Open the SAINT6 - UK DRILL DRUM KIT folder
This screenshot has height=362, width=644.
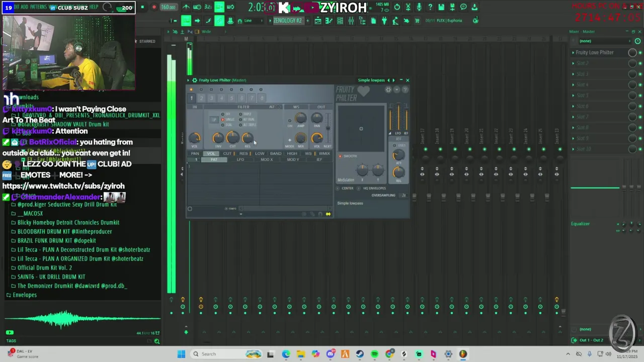[x=51, y=277]
